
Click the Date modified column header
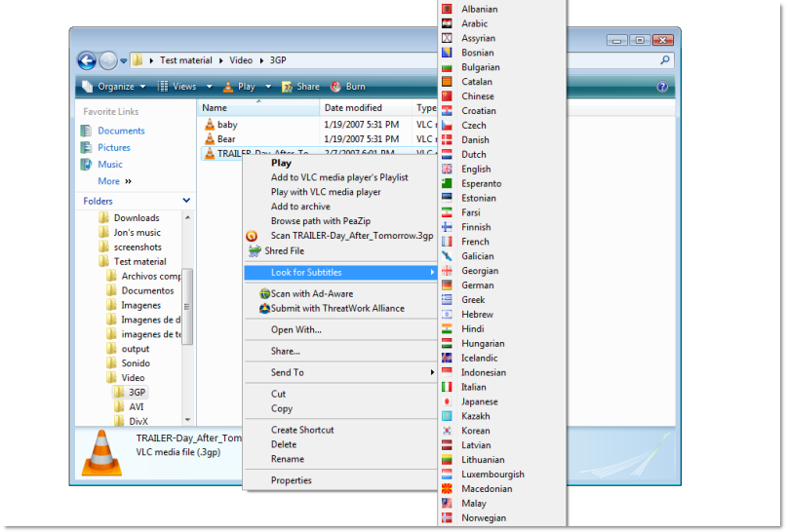click(353, 108)
